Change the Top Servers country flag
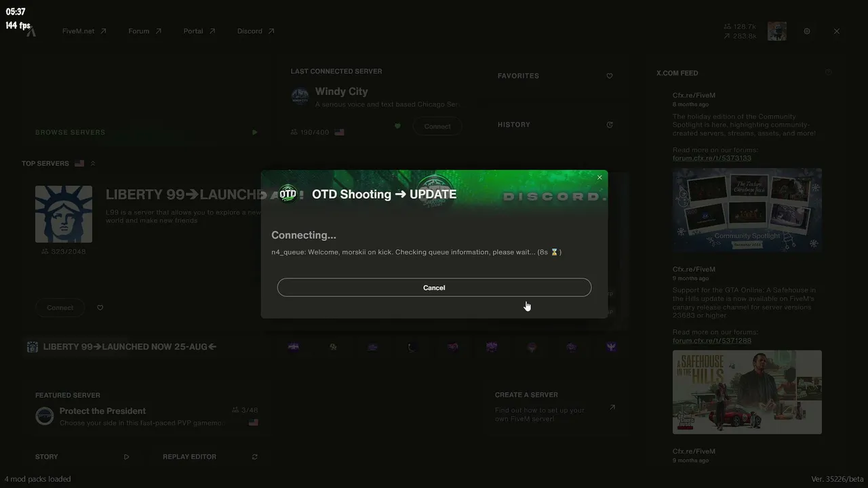Viewport: 868px width, 488px height. point(79,163)
